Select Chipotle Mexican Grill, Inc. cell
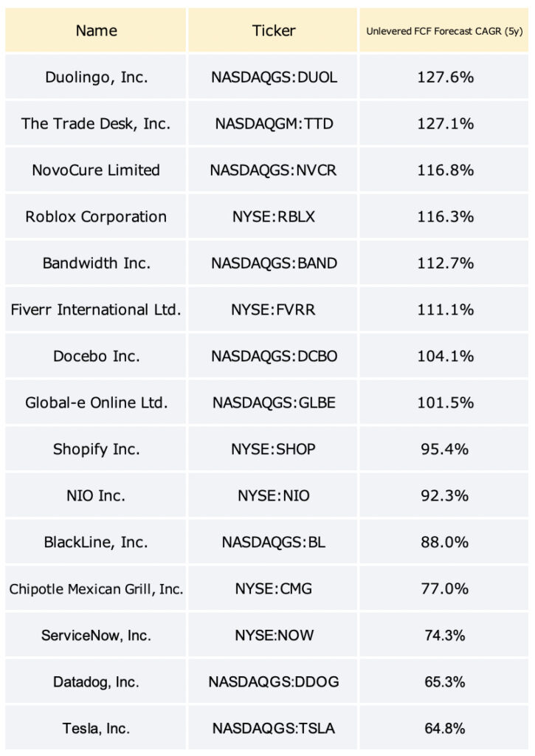This screenshot has height=756, width=535. 95,588
